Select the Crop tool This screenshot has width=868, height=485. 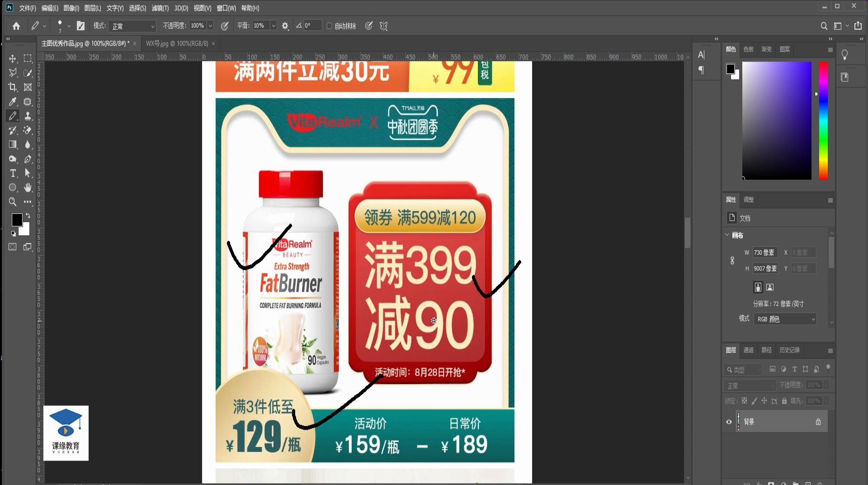tap(12, 87)
